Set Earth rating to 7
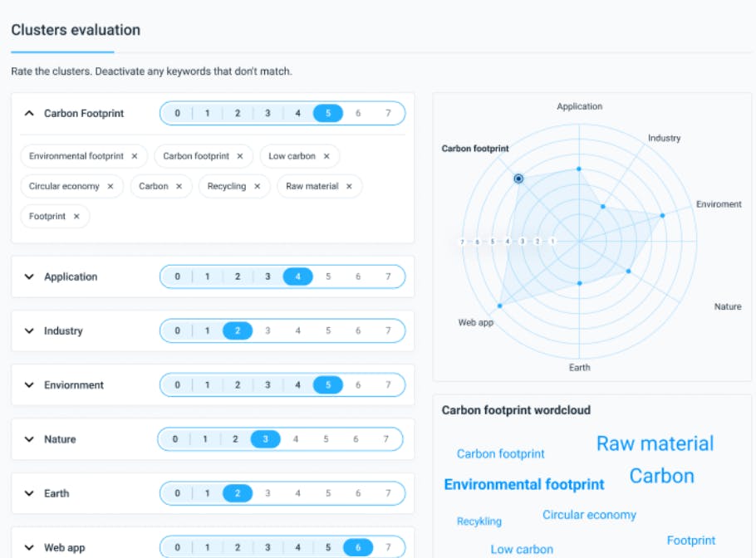The height and width of the screenshot is (558, 756). 388,493
